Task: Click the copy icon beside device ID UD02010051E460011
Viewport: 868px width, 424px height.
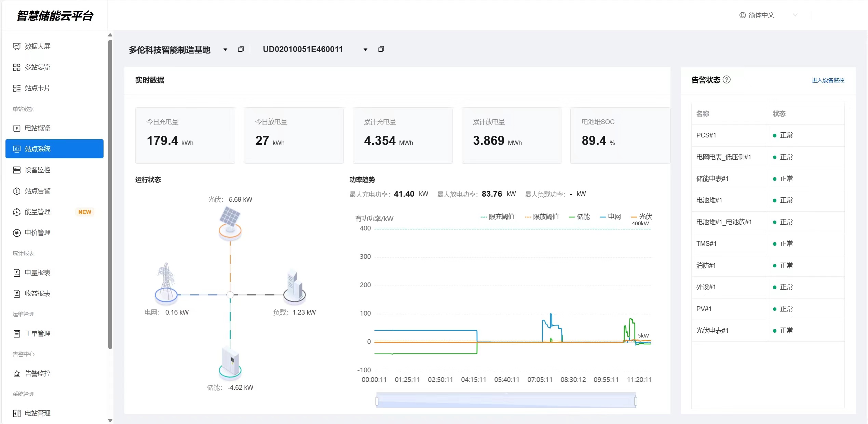Action: point(381,49)
